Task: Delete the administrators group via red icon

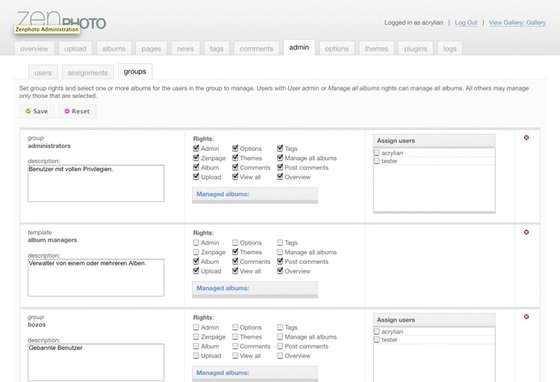Action: [526, 137]
